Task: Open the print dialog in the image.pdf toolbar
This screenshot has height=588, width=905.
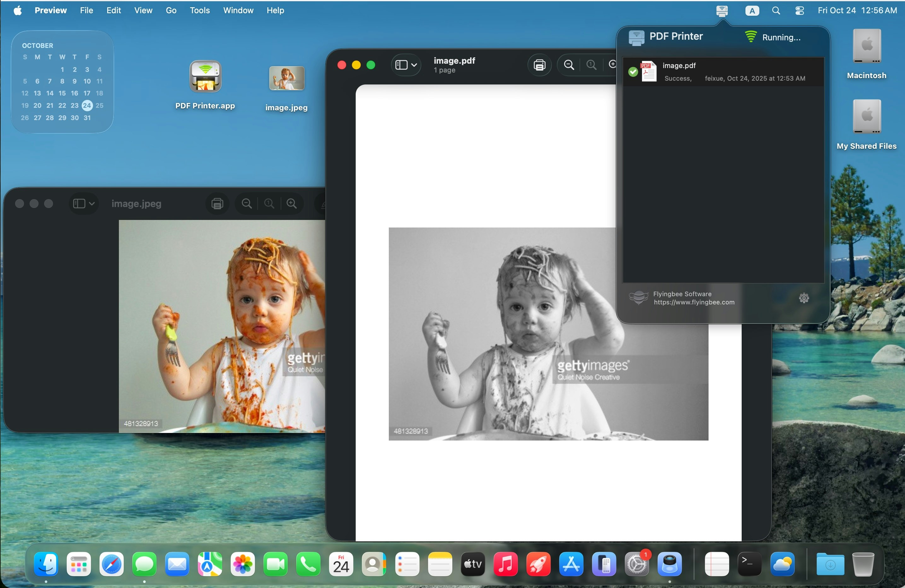Action: click(540, 65)
